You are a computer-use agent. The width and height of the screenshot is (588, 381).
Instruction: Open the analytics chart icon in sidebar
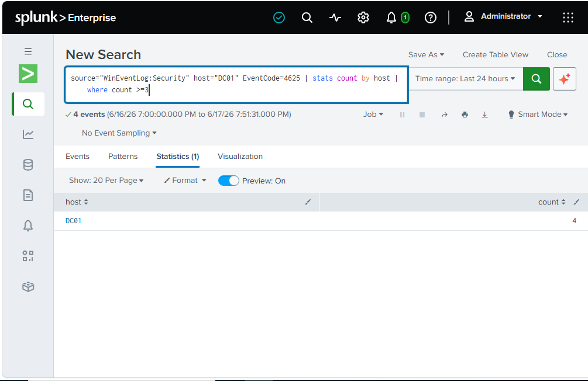(28, 134)
